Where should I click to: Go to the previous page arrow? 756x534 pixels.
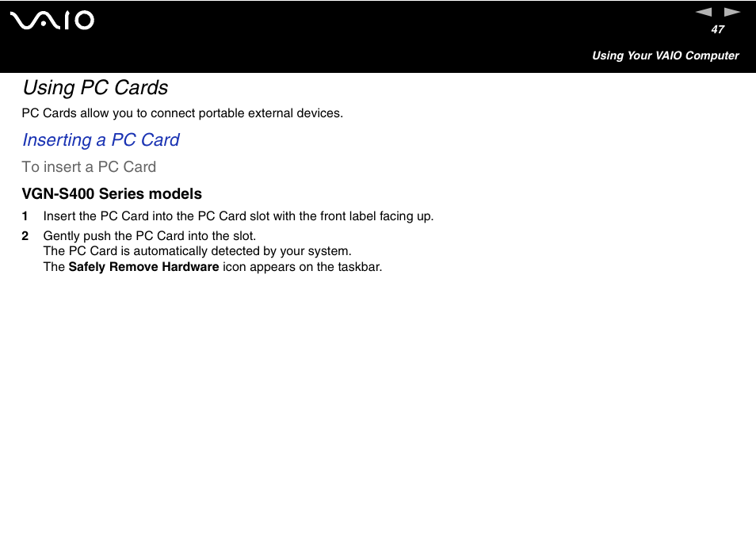pyautogui.click(x=704, y=12)
